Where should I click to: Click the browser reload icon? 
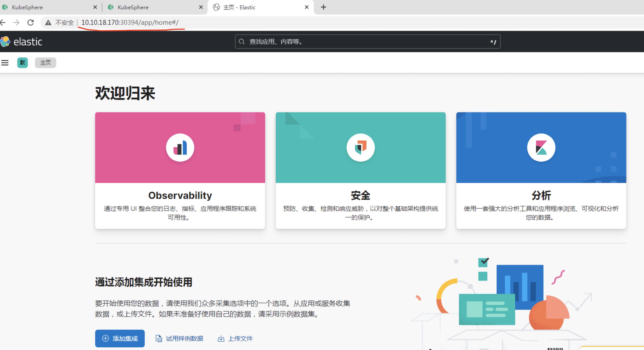pyautogui.click(x=31, y=23)
